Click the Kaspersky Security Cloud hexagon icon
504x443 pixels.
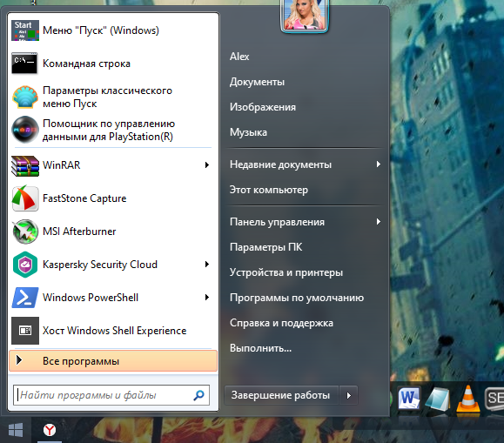pos(25,265)
